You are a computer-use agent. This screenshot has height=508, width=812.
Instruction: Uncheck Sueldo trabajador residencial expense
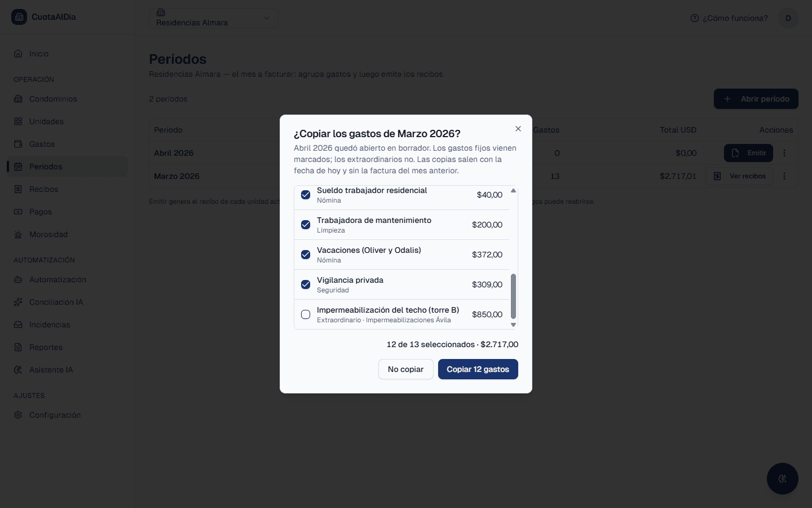click(x=306, y=195)
